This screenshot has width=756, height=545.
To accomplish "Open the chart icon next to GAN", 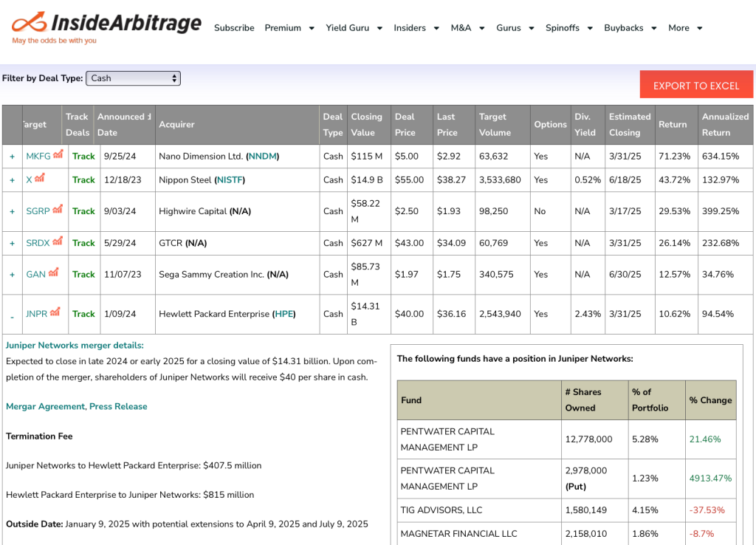I will pos(53,273).
